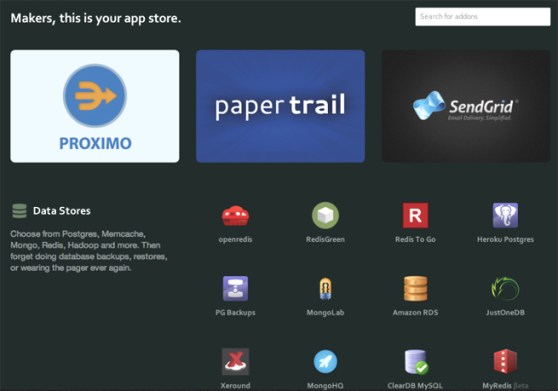This screenshot has width=558, height=391.
Task: Click the Amazon RDS label
Action: pyautogui.click(x=415, y=313)
